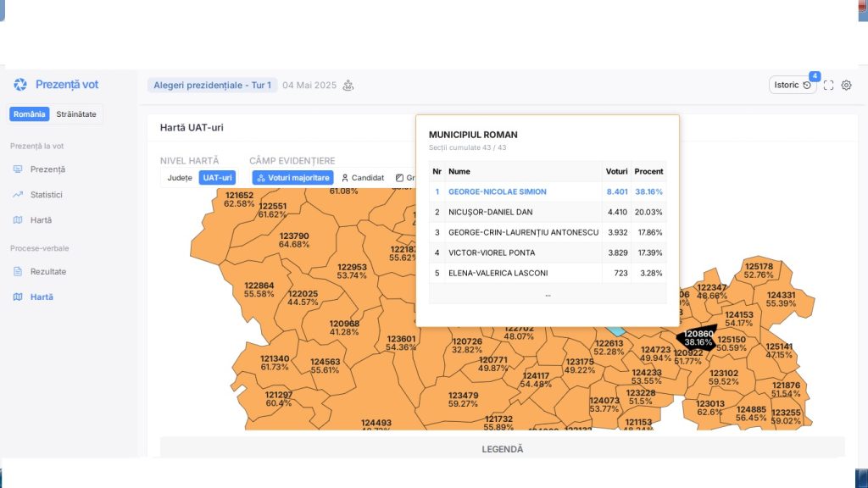
Task: Select the black highlighted region 120860
Action: [x=698, y=337]
